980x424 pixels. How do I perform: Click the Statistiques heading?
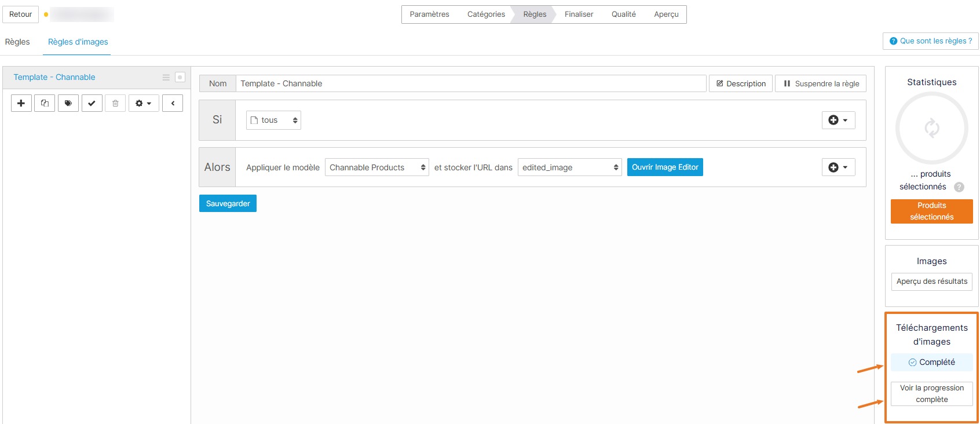pyautogui.click(x=931, y=82)
